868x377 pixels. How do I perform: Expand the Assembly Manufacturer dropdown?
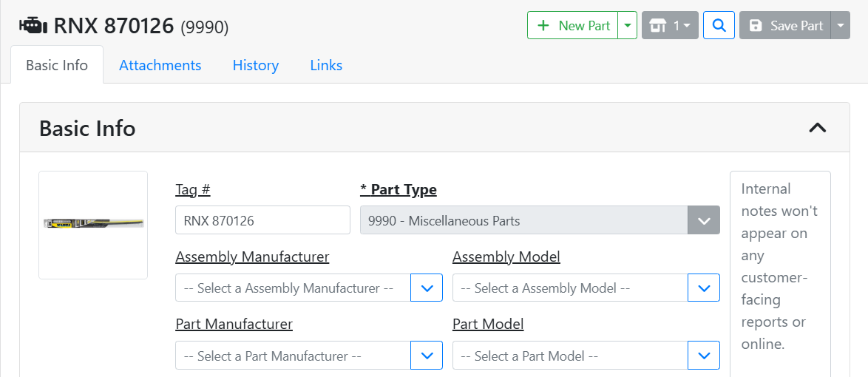[427, 288]
